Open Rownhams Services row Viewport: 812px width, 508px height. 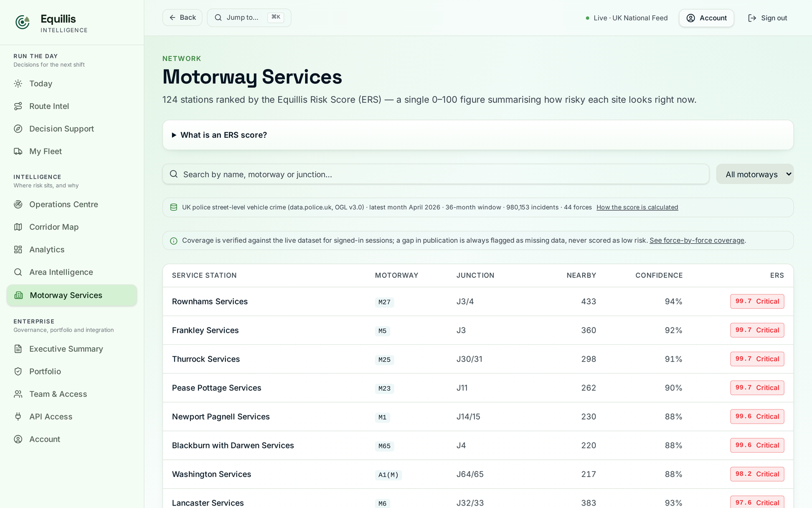pyautogui.click(x=478, y=302)
